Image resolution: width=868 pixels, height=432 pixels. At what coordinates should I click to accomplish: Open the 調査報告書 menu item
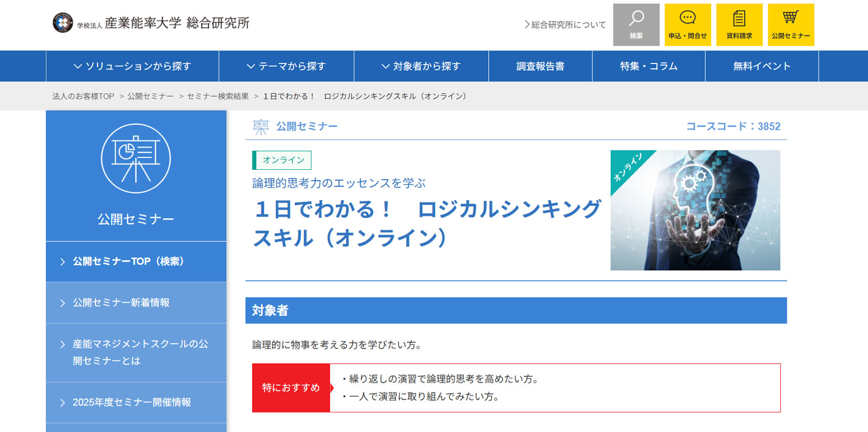[x=540, y=66]
